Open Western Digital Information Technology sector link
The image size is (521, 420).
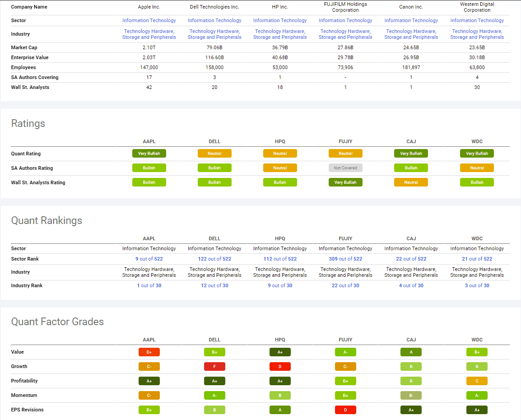coord(477,20)
